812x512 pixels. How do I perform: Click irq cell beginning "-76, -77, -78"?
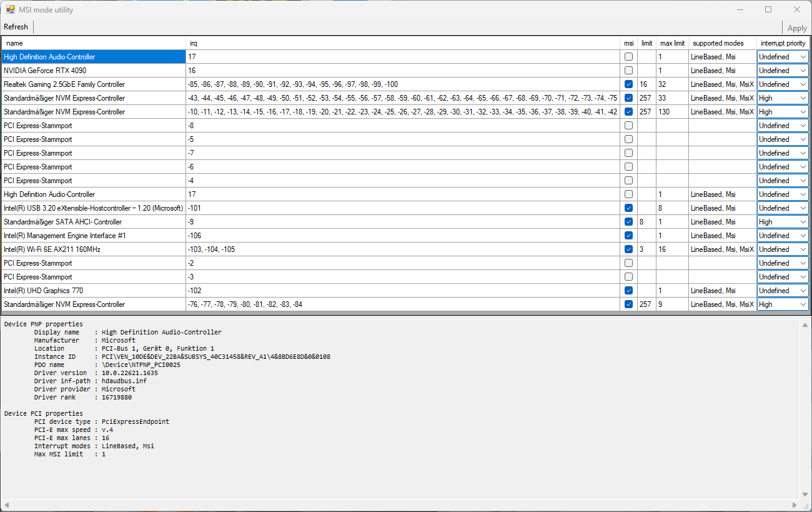(x=403, y=304)
